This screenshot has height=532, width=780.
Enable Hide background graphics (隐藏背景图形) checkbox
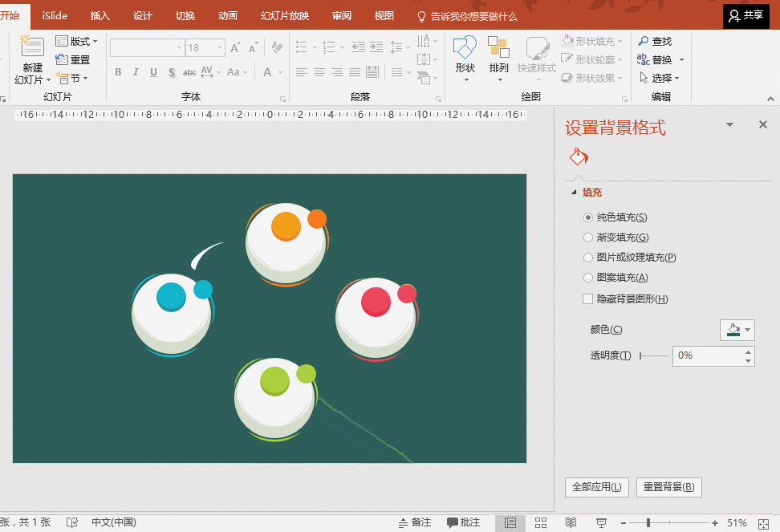pyautogui.click(x=588, y=298)
